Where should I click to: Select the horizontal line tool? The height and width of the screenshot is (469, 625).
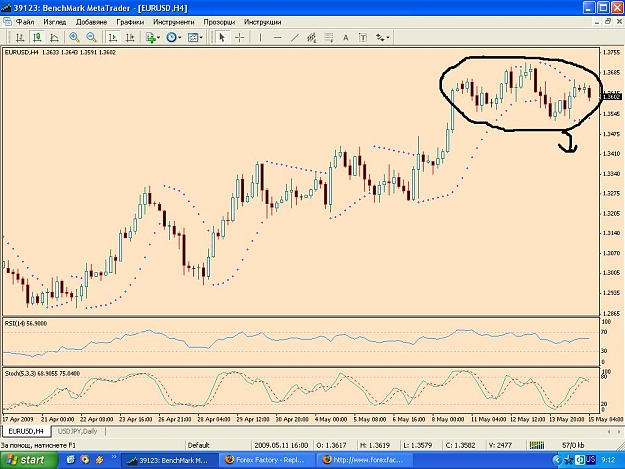tap(278, 37)
